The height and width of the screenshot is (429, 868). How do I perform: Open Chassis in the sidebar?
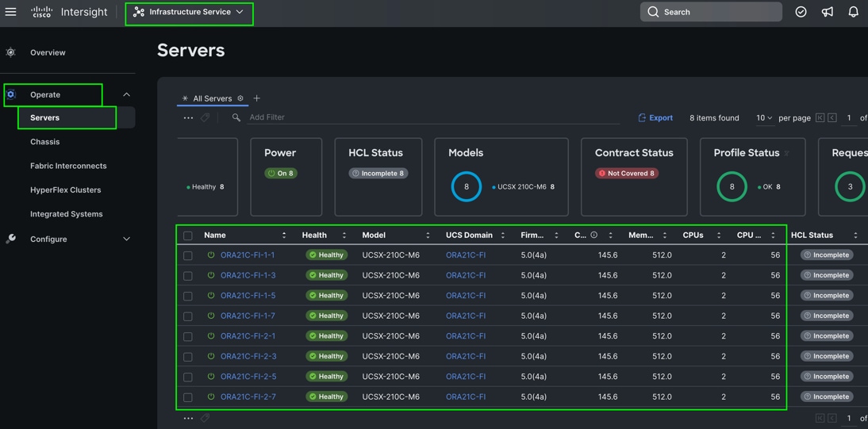click(x=45, y=142)
